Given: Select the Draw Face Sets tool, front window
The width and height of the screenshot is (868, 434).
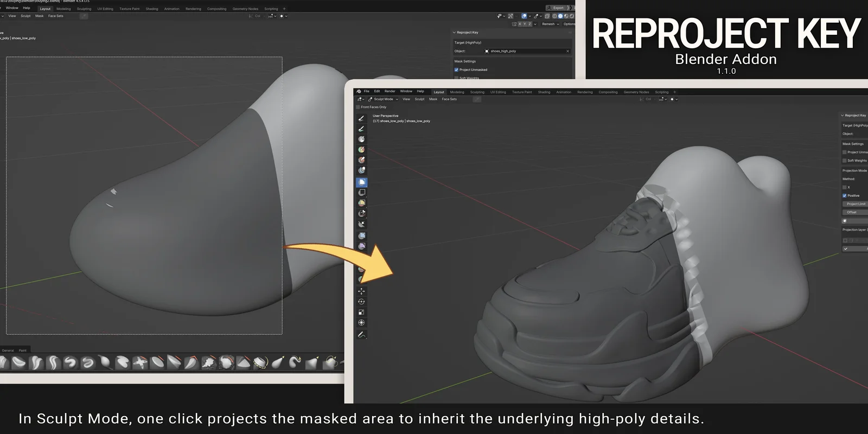Looking at the screenshot, I should coord(361,150).
